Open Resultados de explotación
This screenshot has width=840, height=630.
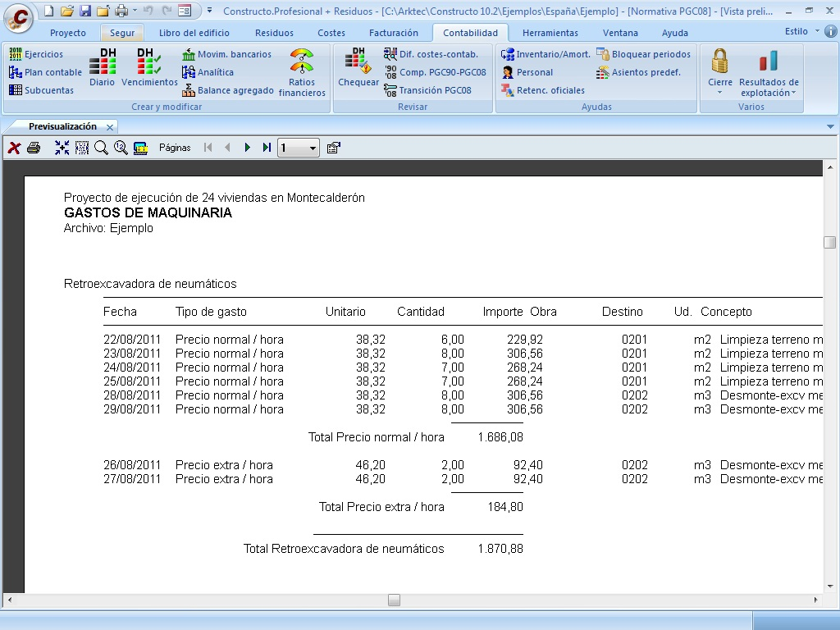(x=770, y=72)
